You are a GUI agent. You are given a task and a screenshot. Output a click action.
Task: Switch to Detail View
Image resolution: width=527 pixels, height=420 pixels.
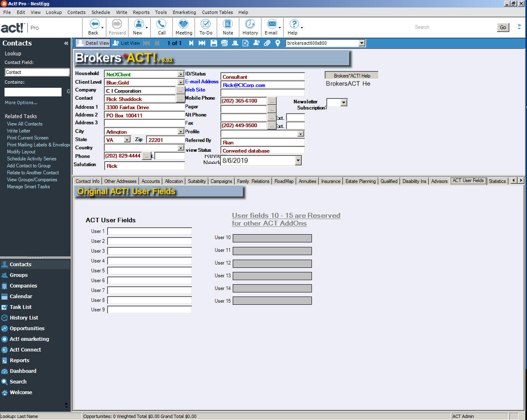pyautogui.click(x=93, y=43)
